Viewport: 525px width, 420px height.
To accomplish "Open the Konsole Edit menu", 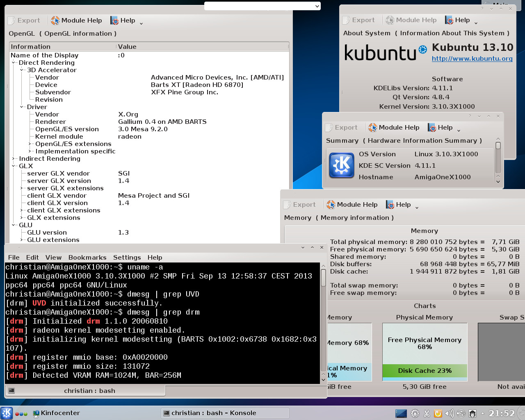I will (x=32, y=258).
